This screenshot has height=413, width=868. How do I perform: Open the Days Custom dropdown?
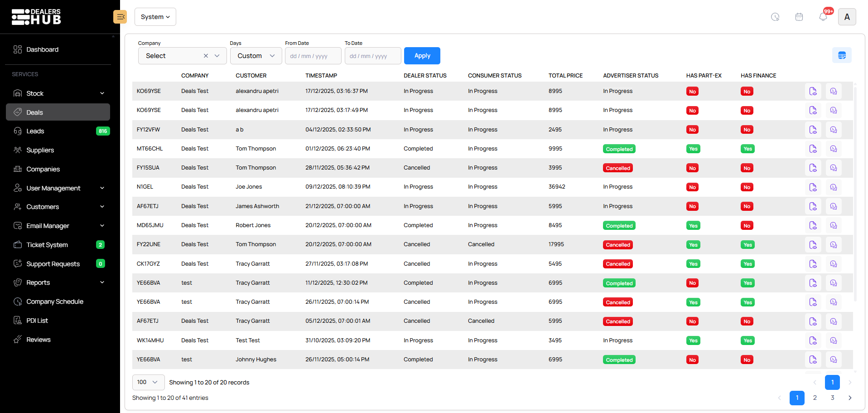(x=256, y=56)
